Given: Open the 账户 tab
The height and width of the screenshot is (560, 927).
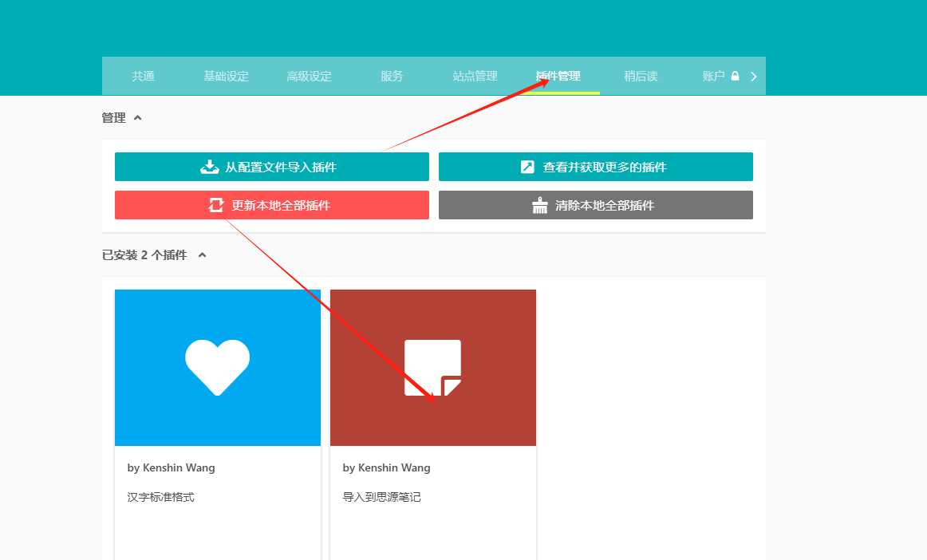Looking at the screenshot, I should coord(713,77).
